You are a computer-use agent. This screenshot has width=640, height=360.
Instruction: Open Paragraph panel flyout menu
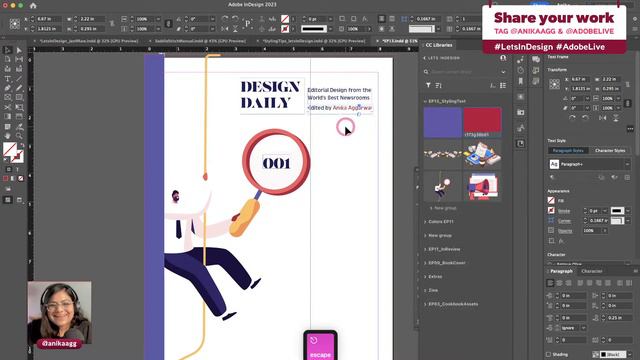[x=635, y=271]
